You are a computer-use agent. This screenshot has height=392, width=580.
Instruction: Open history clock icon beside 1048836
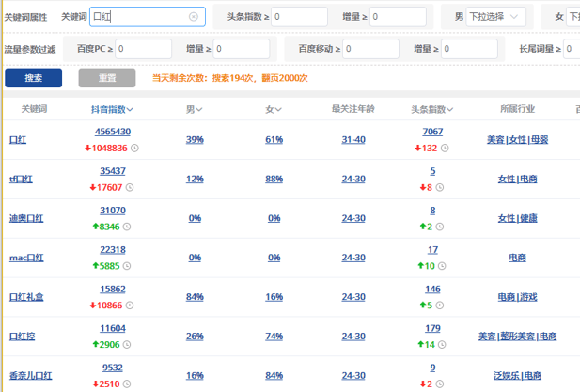[x=134, y=148]
